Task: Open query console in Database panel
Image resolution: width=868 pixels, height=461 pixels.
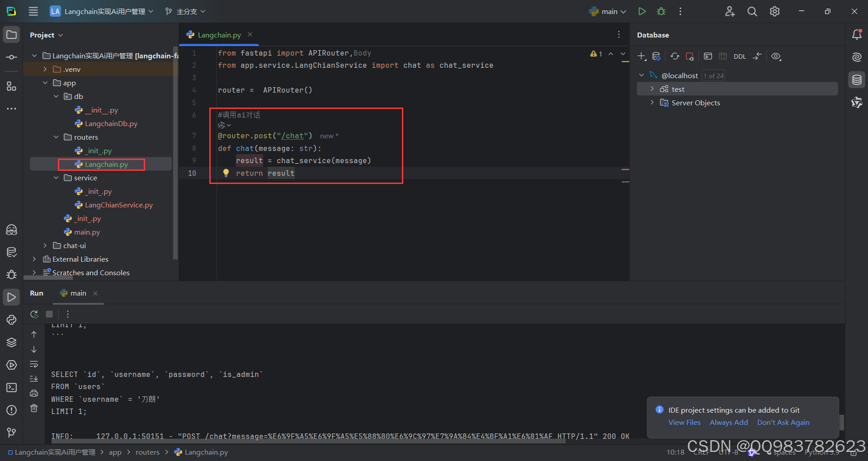Action: (x=708, y=56)
